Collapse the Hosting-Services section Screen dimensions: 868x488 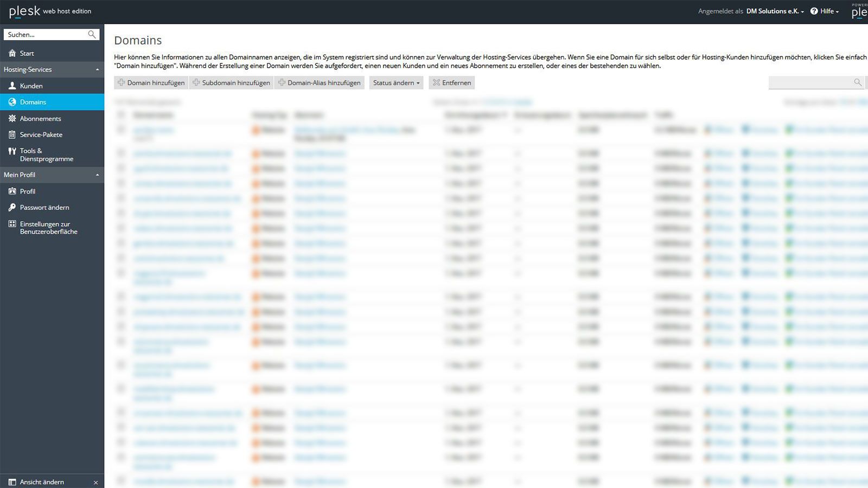tap(97, 69)
